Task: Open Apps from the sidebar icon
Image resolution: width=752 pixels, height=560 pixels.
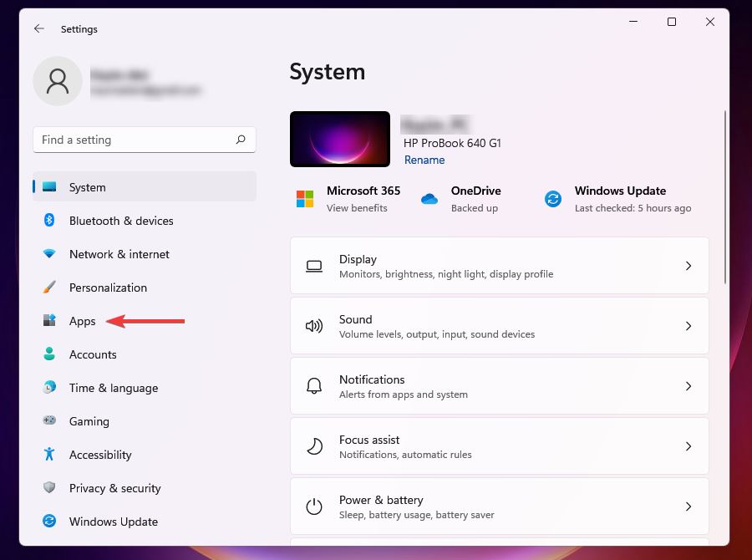Action: [49, 321]
